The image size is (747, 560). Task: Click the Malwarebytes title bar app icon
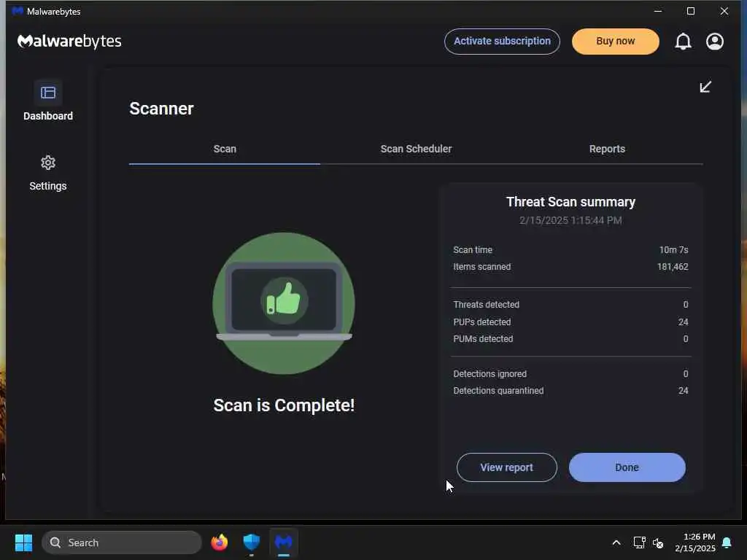click(18, 11)
